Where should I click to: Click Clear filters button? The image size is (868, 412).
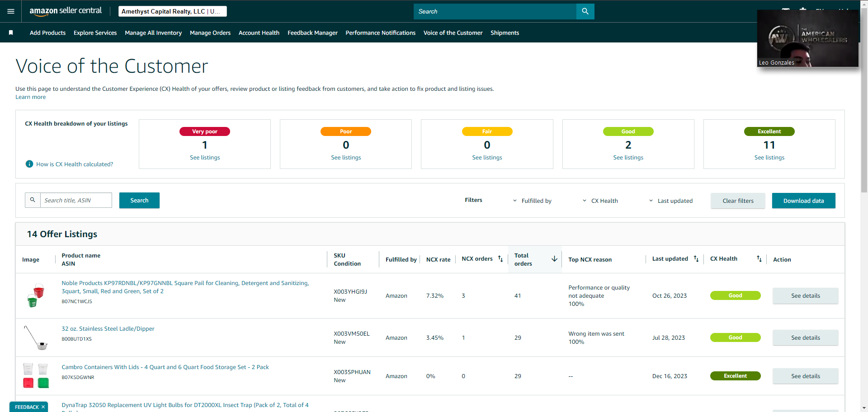[x=738, y=201]
